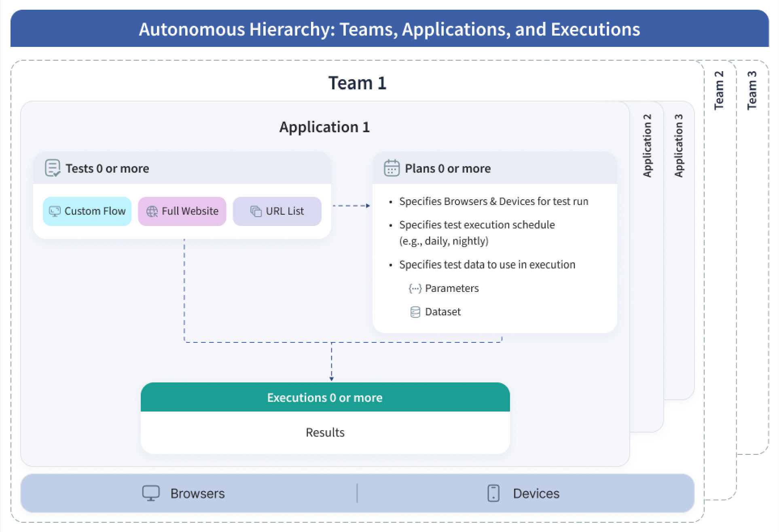The width and height of the screenshot is (779, 532).
Task: Select the URL List test type
Action: pos(277,211)
